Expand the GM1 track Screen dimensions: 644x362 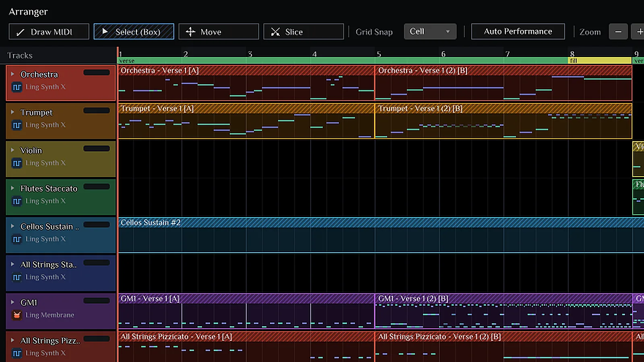coord(12,302)
